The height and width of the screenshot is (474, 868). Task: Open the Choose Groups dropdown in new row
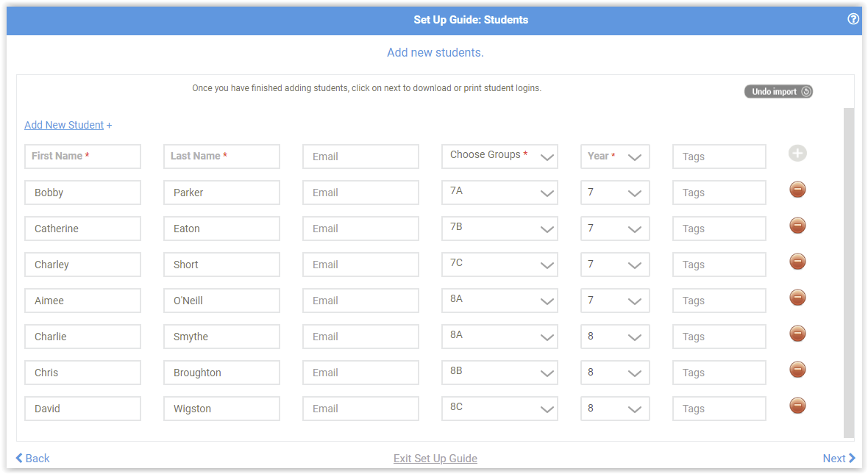click(499, 157)
